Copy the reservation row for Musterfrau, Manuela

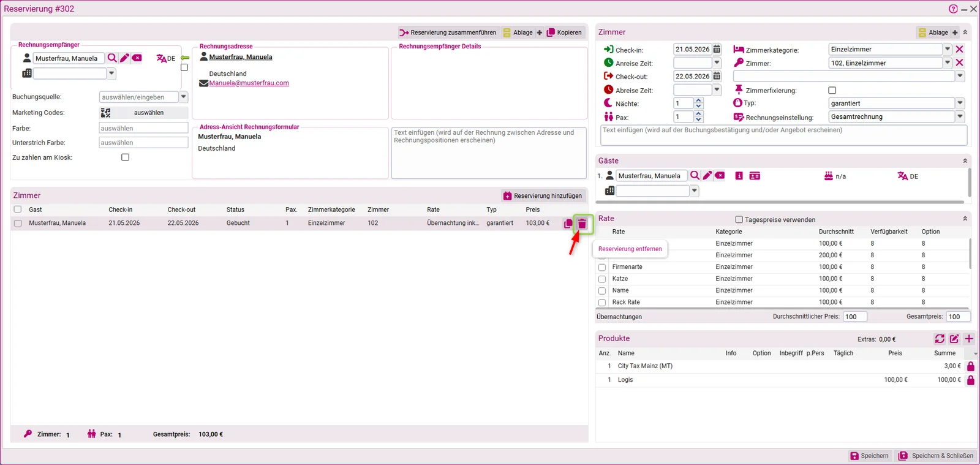pos(568,224)
